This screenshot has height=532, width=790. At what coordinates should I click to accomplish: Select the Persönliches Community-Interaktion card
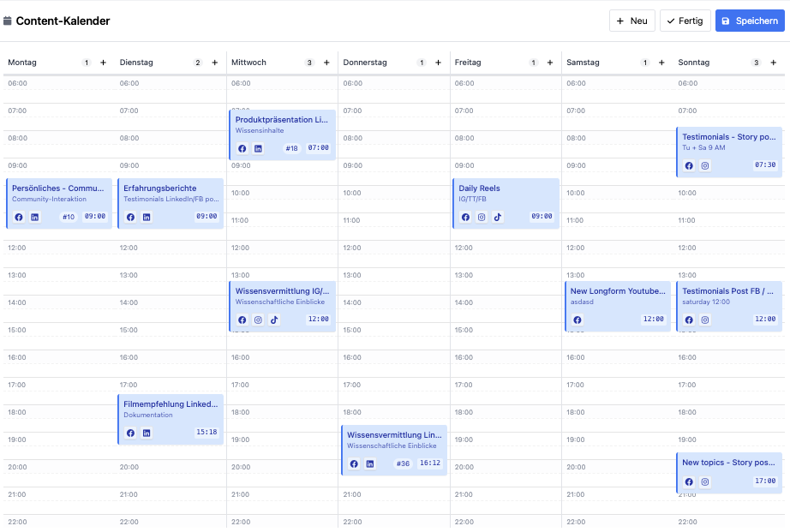(x=58, y=193)
